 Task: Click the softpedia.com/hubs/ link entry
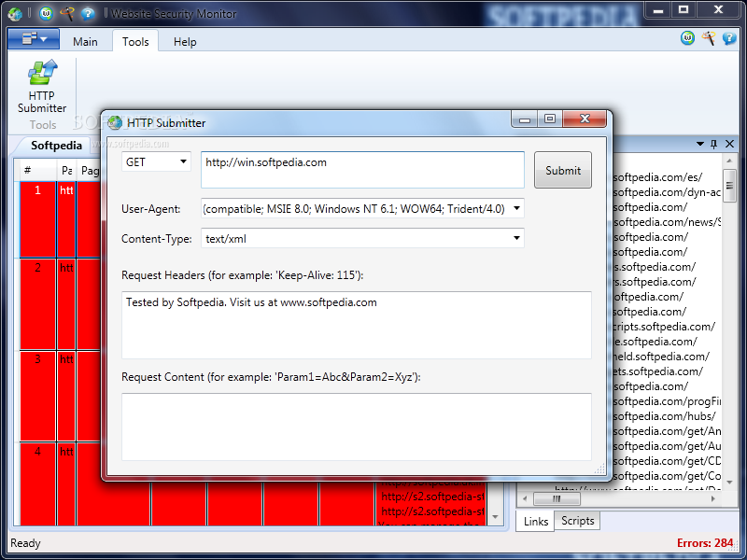pyautogui.click(x=664, y=416)
